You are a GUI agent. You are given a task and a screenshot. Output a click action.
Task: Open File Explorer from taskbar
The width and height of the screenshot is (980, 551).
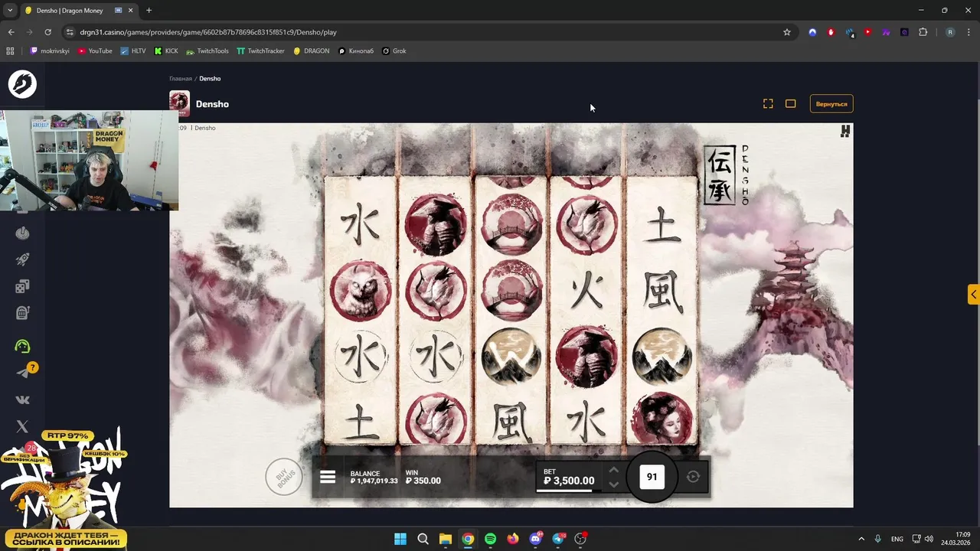[x=446, y=539]
